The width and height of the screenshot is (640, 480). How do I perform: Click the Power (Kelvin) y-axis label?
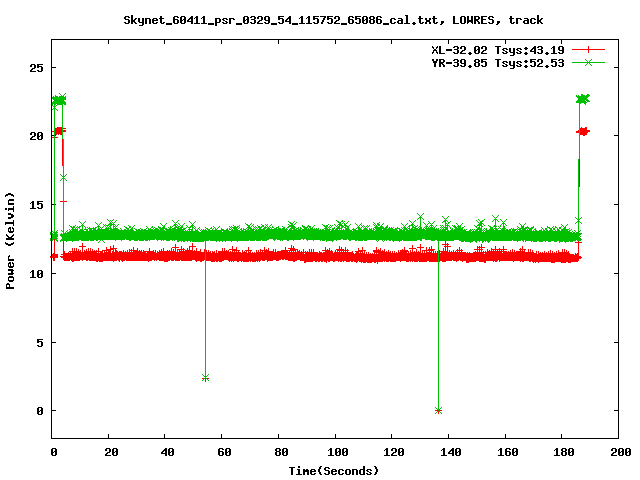tap(10, 241)
